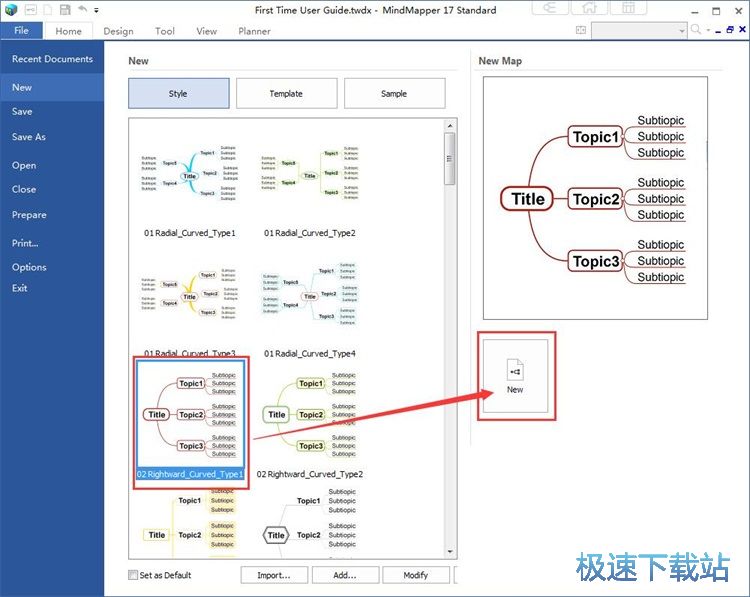This screenshot has height=597, width=750.
Task: Click the blank document icon in title bar
Action: 48,10
